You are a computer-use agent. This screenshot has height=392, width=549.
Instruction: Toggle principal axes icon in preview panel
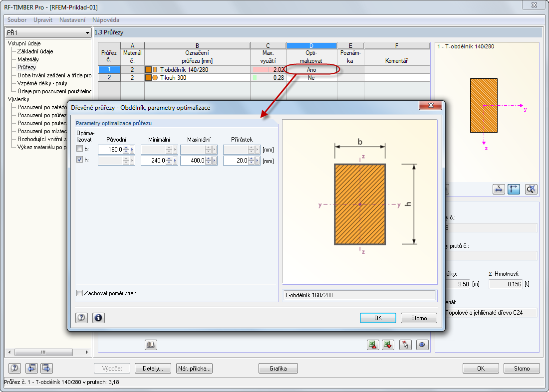tap(514, 190)
